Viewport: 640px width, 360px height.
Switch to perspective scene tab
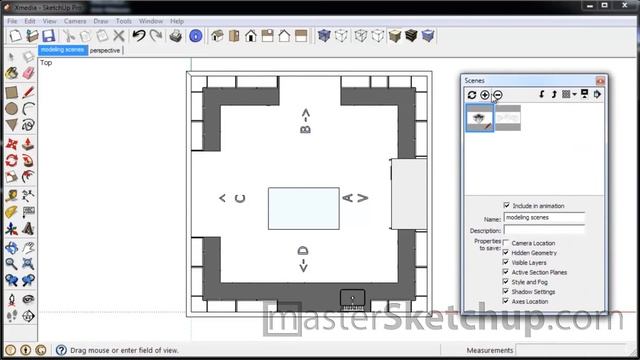click(105, 51)
